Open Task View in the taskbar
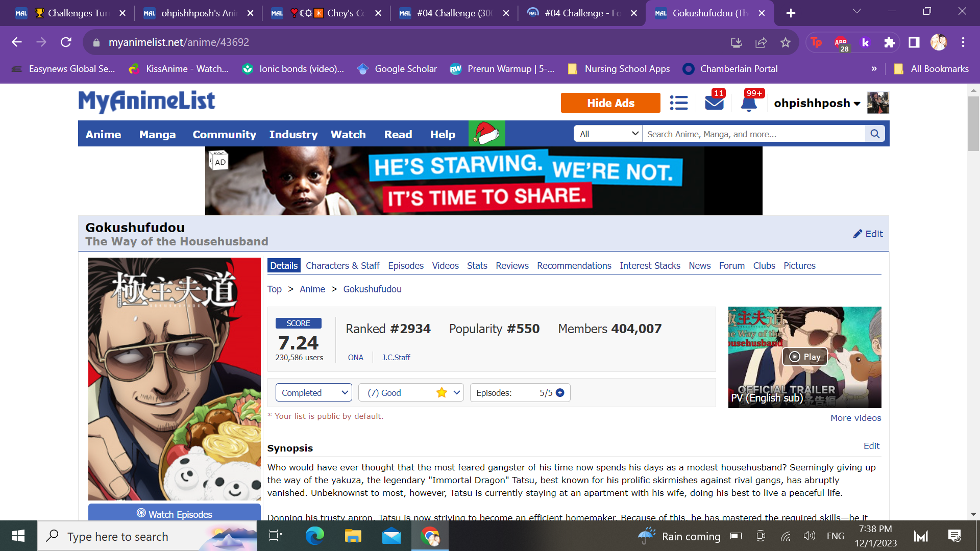The width and height of the screenshot is (980, 551). pos(276,536)
